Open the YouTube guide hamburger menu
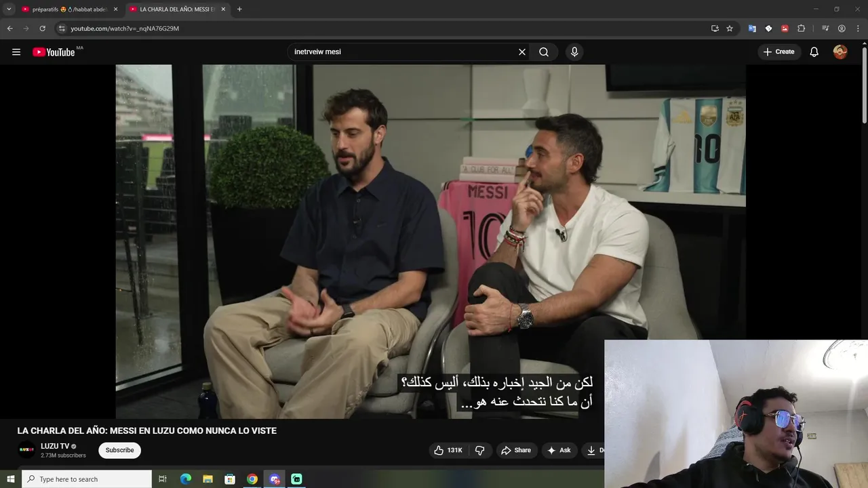This screenshot has width=868, height=488. tap(16, 52)
